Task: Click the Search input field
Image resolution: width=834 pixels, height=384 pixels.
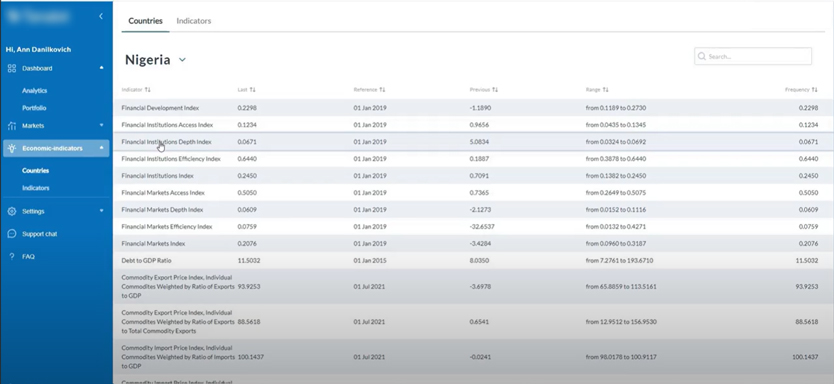Action: pyautogui.click(x=753, y=56)
